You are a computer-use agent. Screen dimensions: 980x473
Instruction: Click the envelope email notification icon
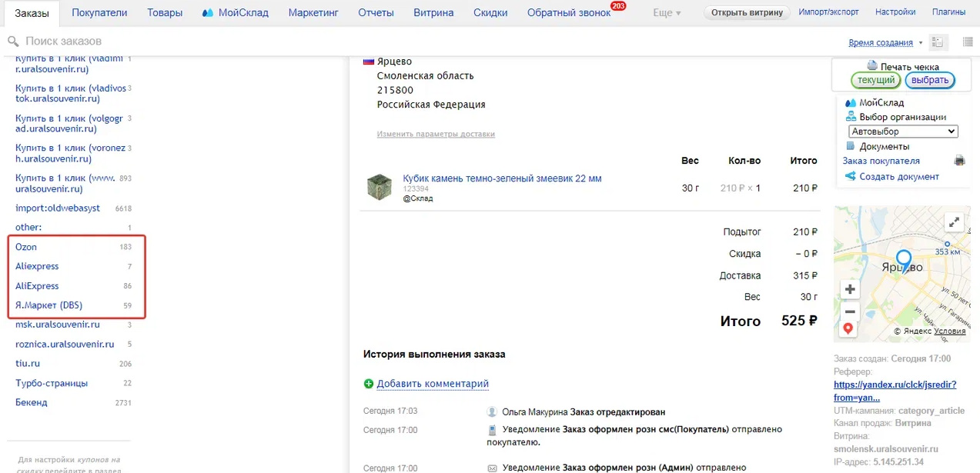point(492,468)
